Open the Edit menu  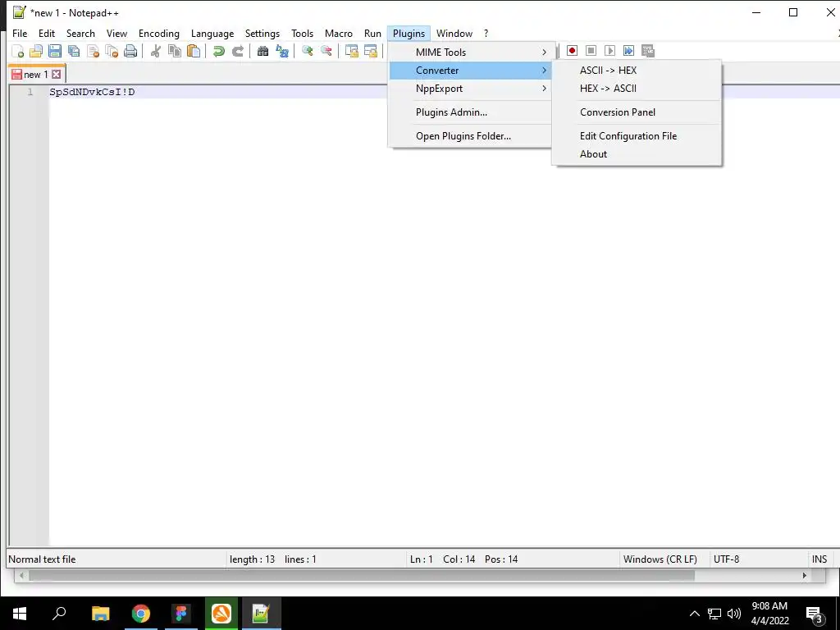click(47, 33)
